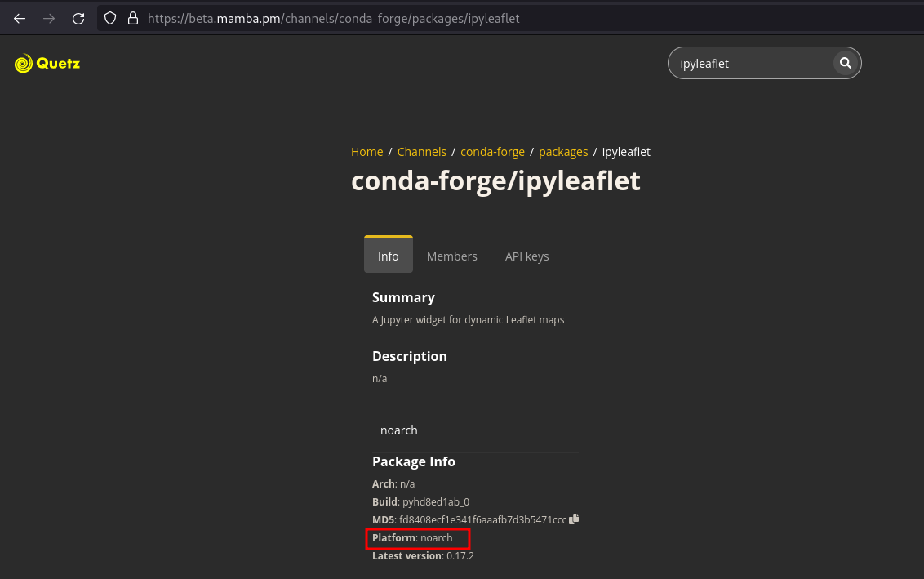This screenshot has height=579, width=924.
Task: Open the Channels breadcrumb link
Action: (422, 152)
